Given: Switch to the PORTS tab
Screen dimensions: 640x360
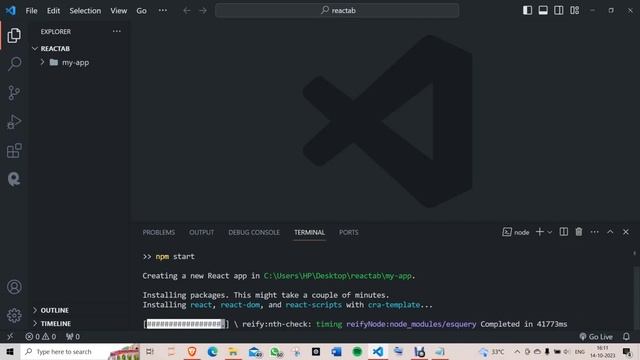Looking at the screenshot, I should 349,232.
